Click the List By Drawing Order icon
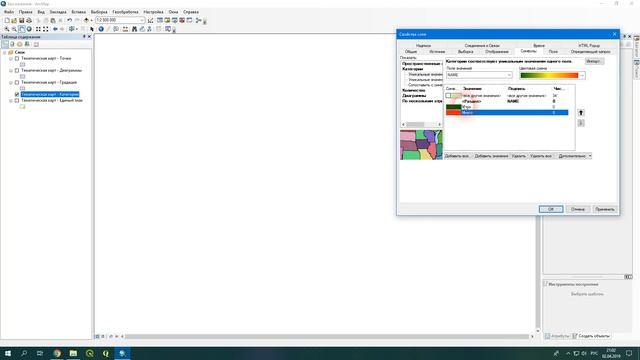 coord(5,44)
